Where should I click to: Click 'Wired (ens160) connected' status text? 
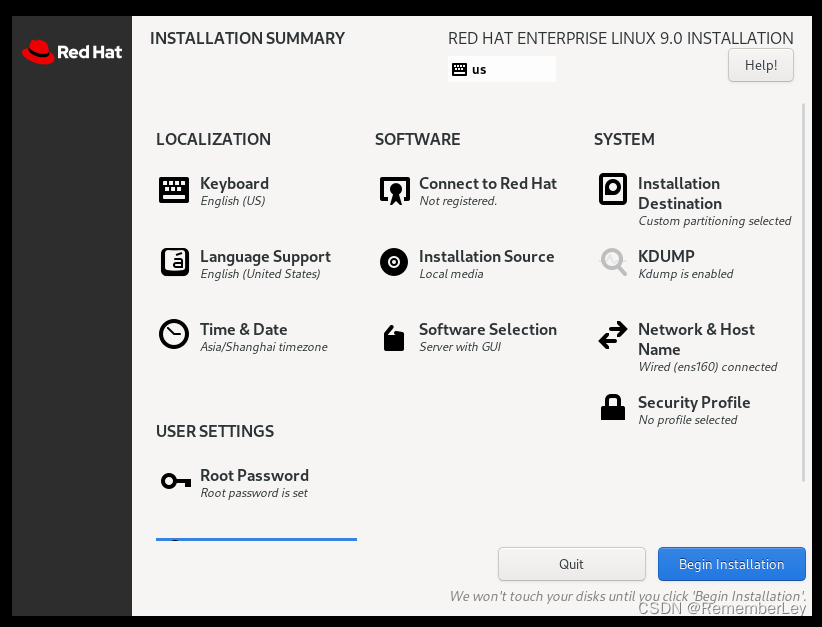(707, 367)
